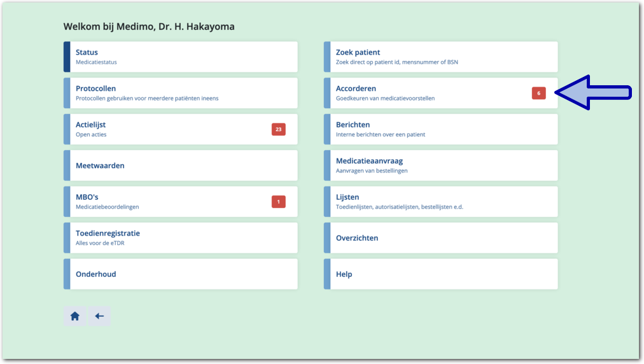Image resolution: width=644 pixels, height=364 pixels.
Task: Open the Lijsten tile
Action: (x=440, y=202)
